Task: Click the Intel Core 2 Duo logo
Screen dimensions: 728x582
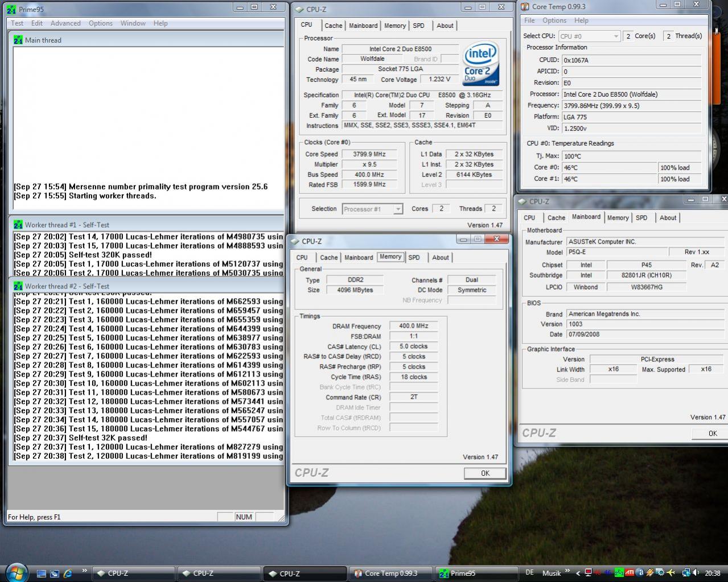Action: coord(481,63)
